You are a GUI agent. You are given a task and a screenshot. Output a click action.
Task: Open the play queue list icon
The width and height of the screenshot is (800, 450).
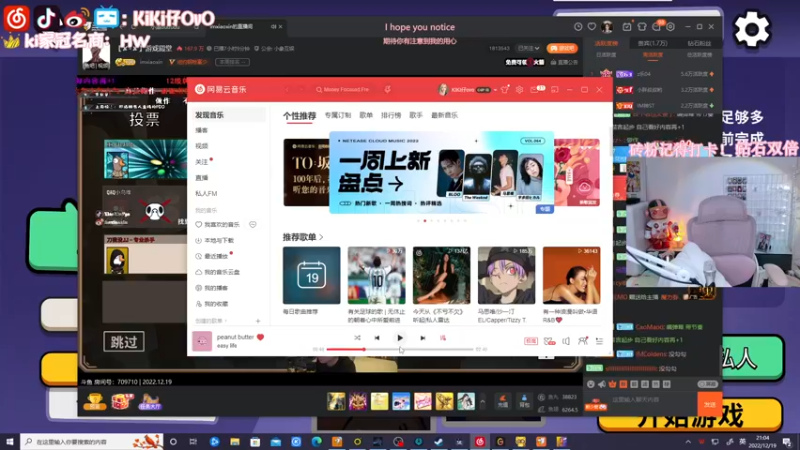(599, 341)
